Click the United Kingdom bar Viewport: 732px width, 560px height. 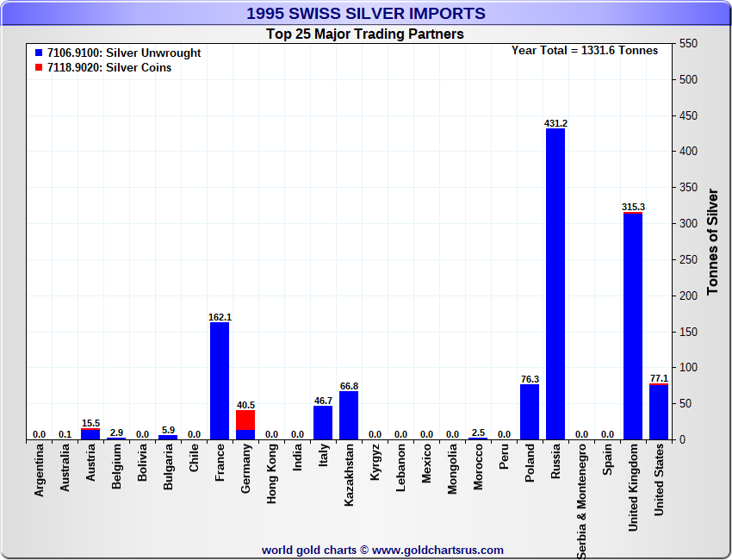point(633,326)
